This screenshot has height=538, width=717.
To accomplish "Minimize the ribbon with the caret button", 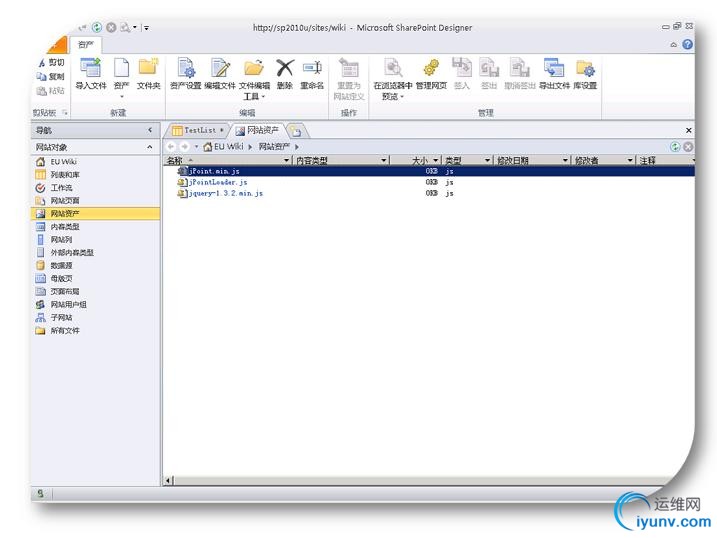I will (673, 45).
